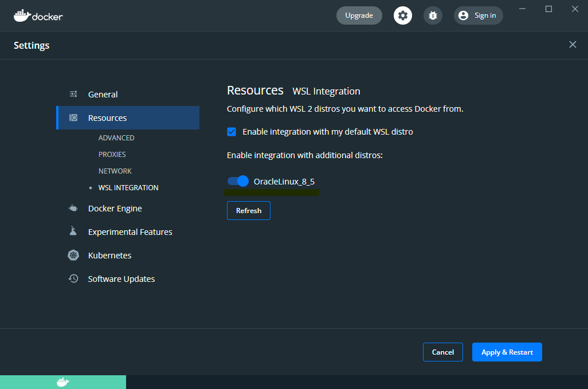Click the account avatar icon in Sign in
This screenshot has width=588, height=389.
(x=464, y=15)
